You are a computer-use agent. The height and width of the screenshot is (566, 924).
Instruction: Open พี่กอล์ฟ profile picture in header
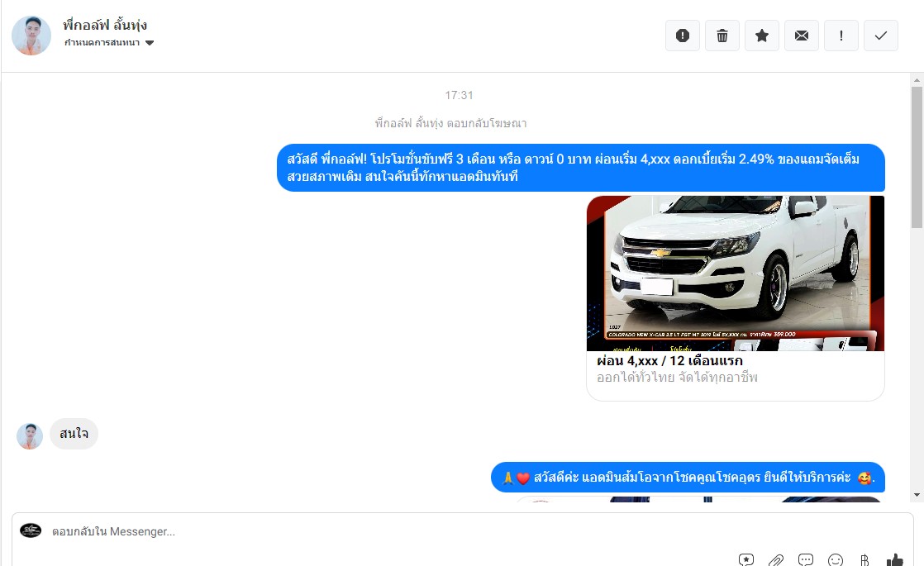(x=31, y=36)
